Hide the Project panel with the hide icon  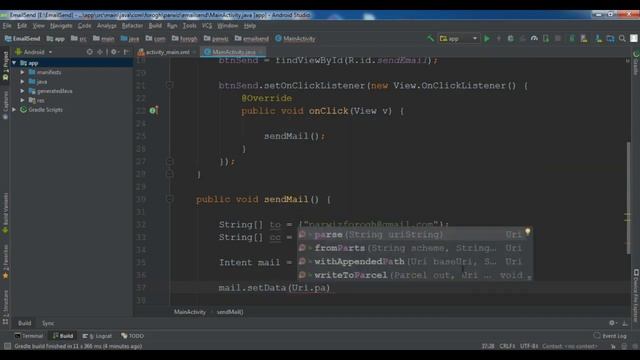click(126, 52)
